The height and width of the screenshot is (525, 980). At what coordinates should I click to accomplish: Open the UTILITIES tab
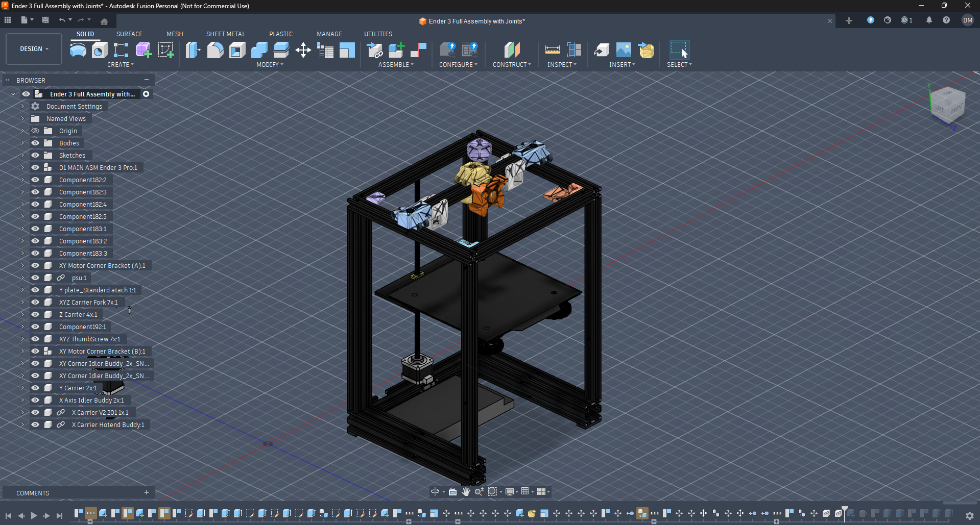pyautogui.click(x=378, y=34)
